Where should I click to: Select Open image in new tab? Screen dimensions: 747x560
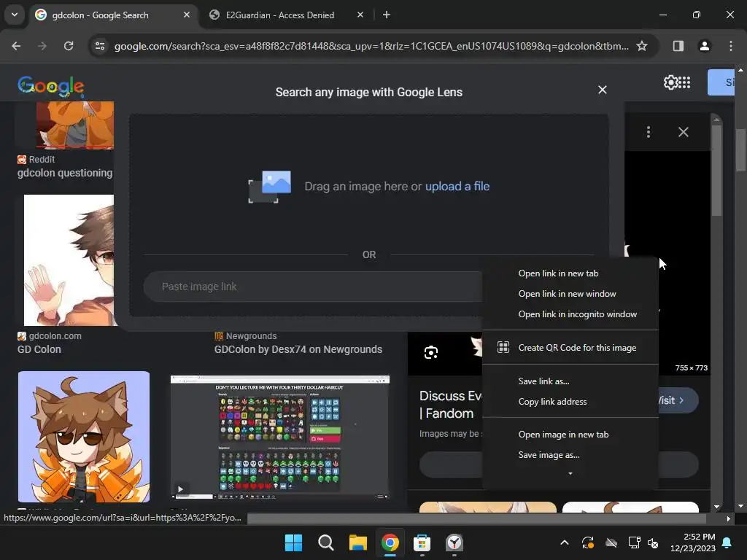coord(570,435)
